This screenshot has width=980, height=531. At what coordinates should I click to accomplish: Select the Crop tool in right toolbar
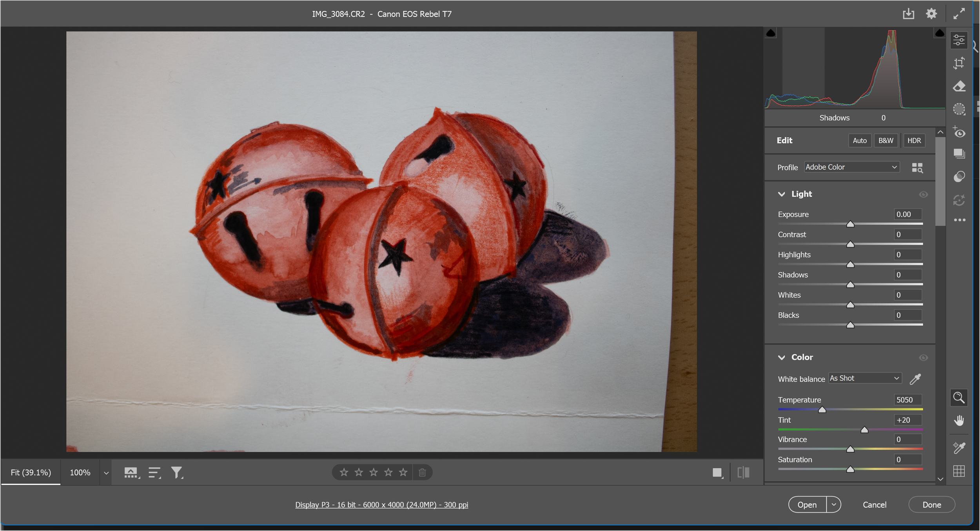pos(959,63)
